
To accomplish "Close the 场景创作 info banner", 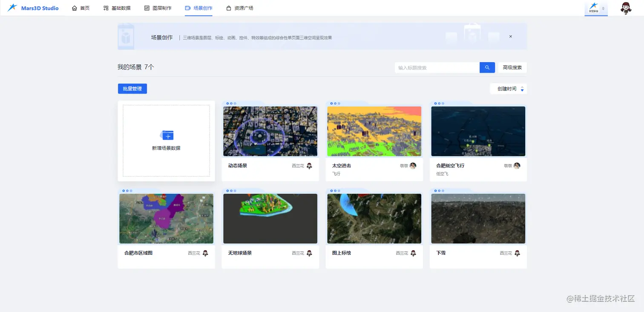I will tap(511, 37).
